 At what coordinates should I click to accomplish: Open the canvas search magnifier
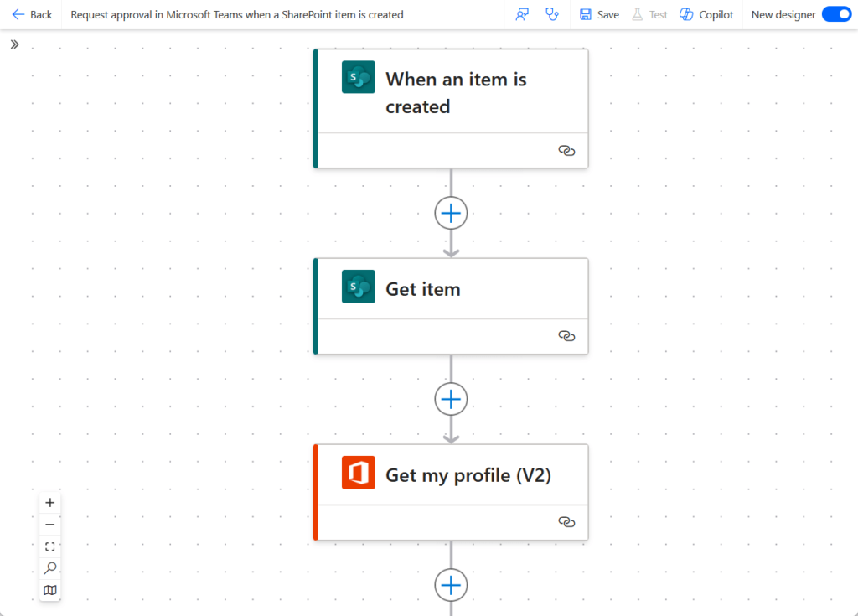tap(49, 568)
